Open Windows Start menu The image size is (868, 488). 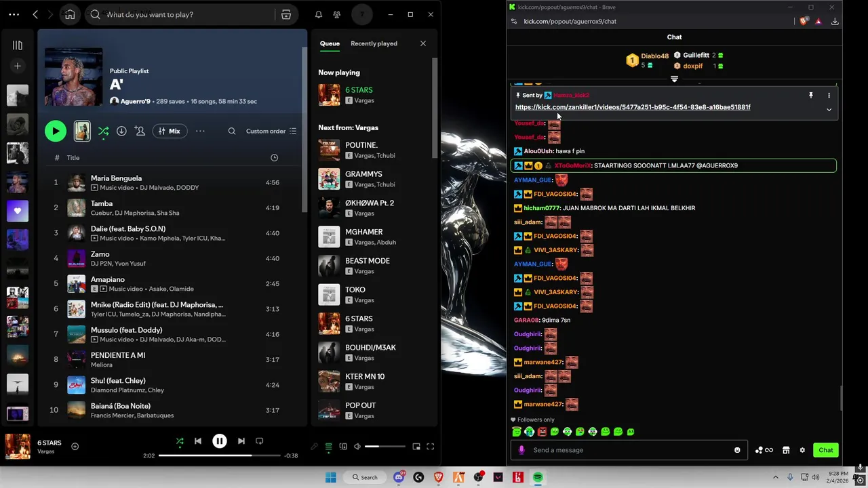(330, 477)
